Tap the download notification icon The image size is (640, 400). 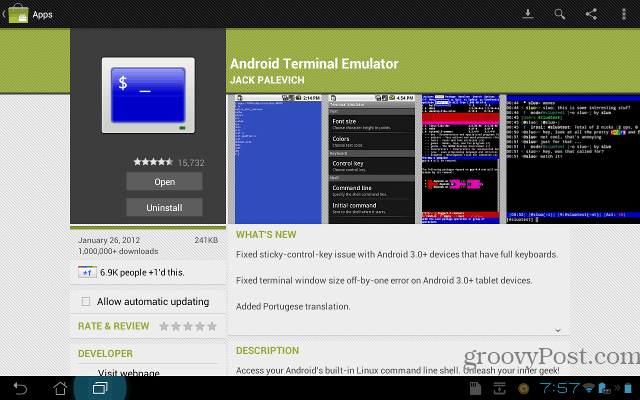pyautogui.click(x=500, y=388)
